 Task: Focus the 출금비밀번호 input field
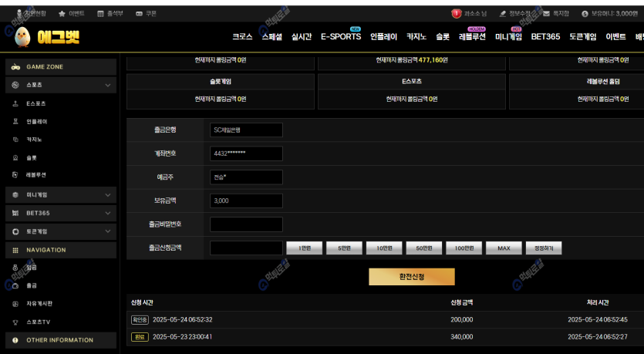(x=246, y=224)
